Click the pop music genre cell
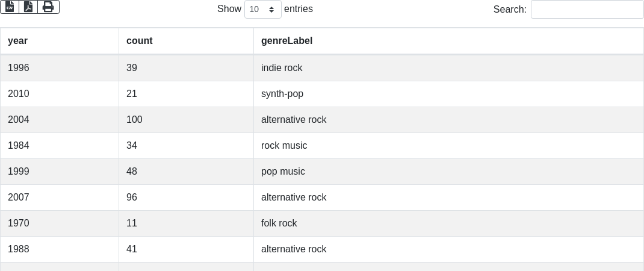 pos(283,172)
